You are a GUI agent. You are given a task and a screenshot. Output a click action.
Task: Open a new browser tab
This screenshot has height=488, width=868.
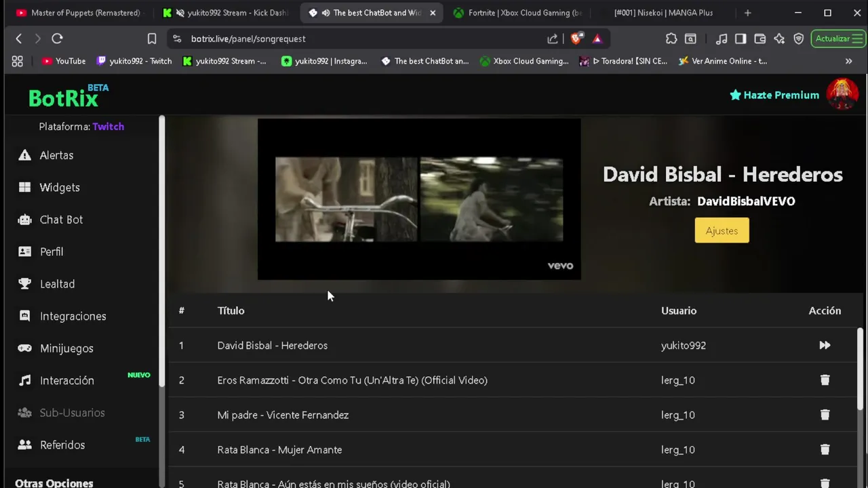pyautogui.click(x=747, y=13)
